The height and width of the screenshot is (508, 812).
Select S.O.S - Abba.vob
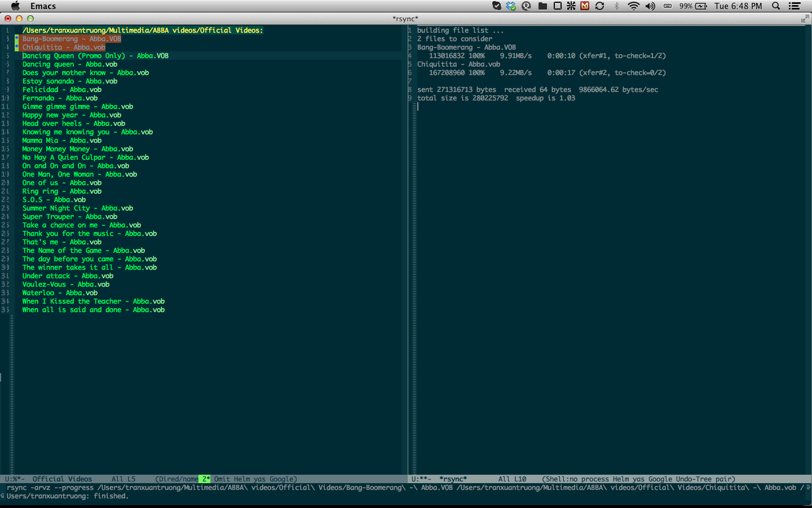click(54, 200)
